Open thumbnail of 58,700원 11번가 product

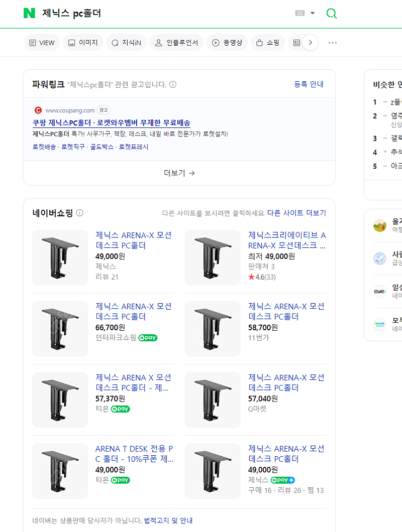pyautogui.click(x=213, y=329)
